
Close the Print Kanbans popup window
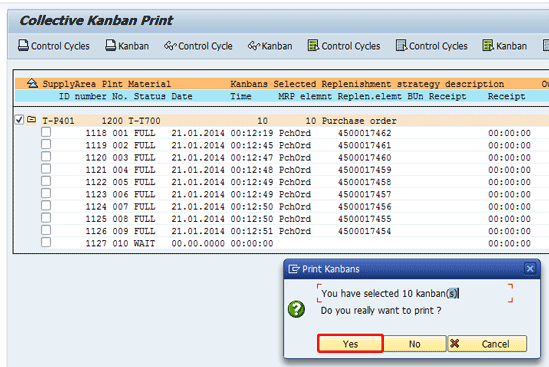click(x=530, y=269)
